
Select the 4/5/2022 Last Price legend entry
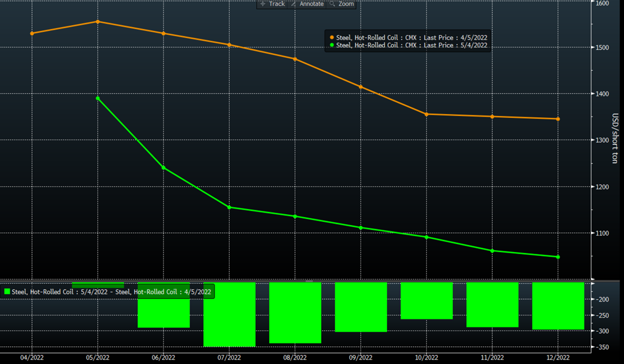[x=411, y=38]
